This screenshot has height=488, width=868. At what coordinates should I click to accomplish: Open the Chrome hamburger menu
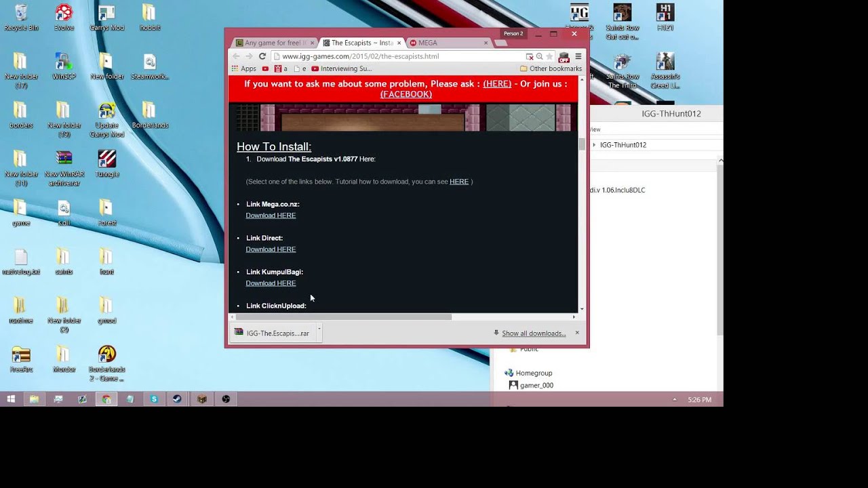coord(578,56)
